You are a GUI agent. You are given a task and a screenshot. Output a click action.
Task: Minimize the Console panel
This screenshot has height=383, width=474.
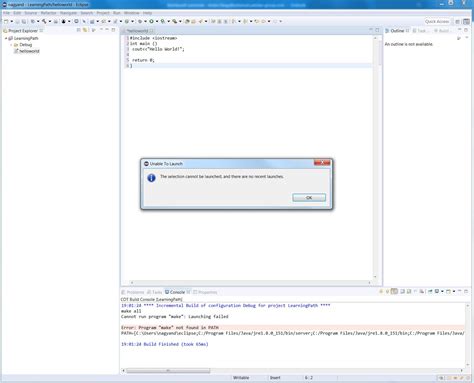tap(460, 291)
